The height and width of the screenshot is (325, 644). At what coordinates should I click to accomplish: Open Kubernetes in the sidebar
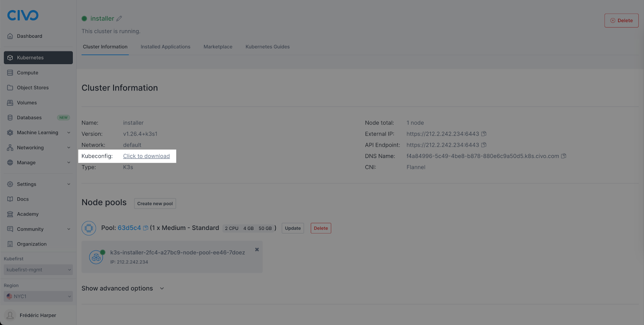coord(38,58)
